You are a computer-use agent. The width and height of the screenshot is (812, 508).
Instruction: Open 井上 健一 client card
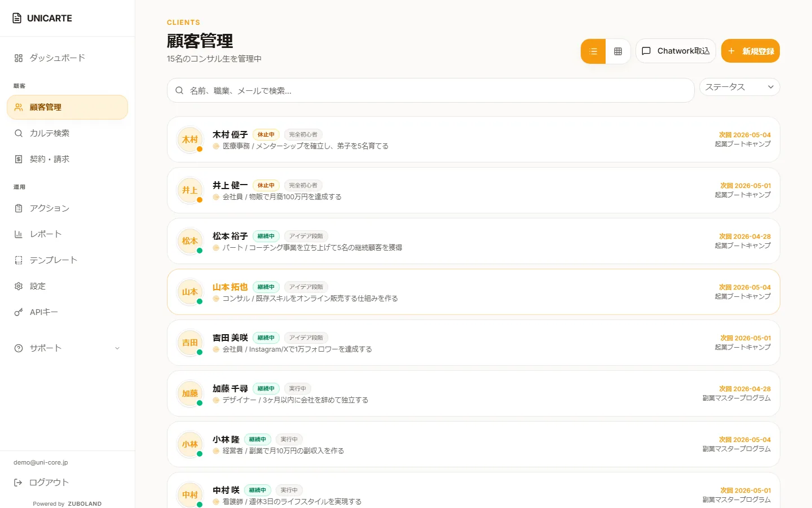(473, 190)
